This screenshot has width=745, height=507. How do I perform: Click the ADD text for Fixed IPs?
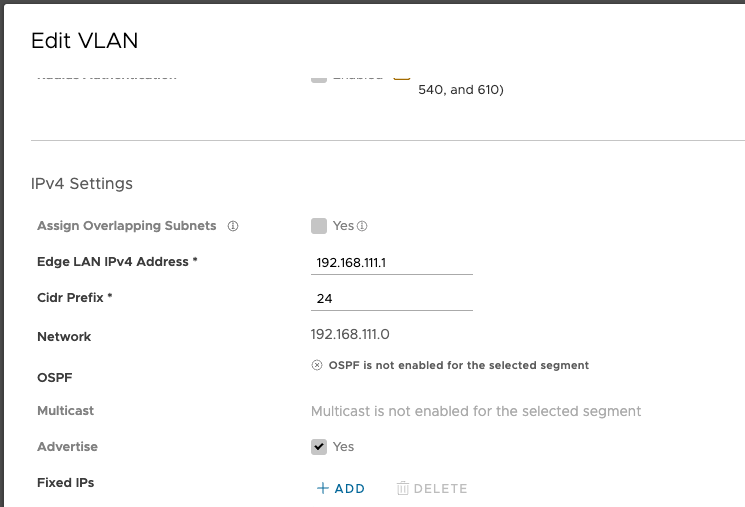[x=350, y=488]
